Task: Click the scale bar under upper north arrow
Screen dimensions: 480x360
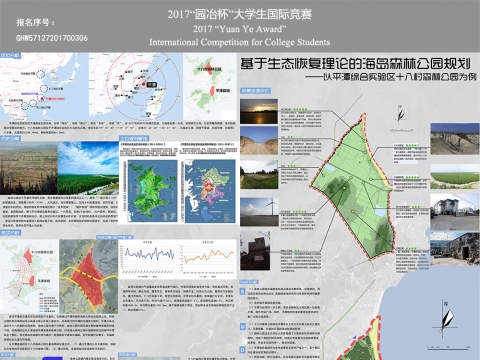Action: tap(402, 130)
